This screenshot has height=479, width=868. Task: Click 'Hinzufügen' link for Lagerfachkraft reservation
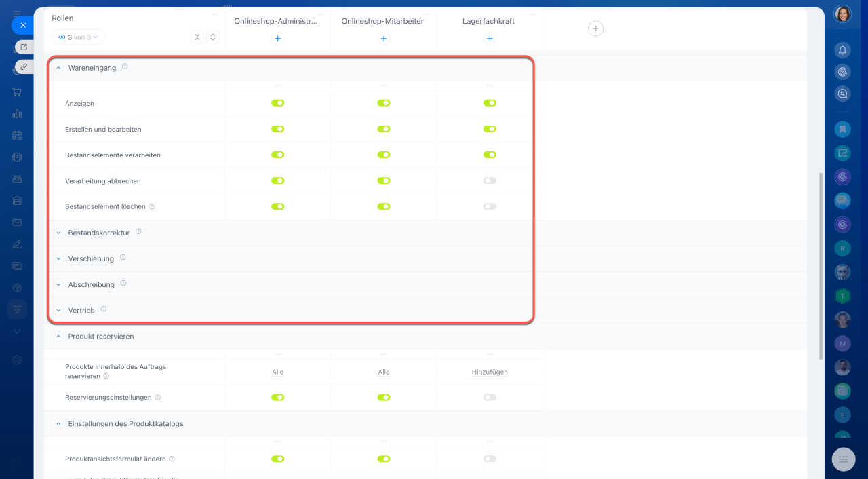490,372
